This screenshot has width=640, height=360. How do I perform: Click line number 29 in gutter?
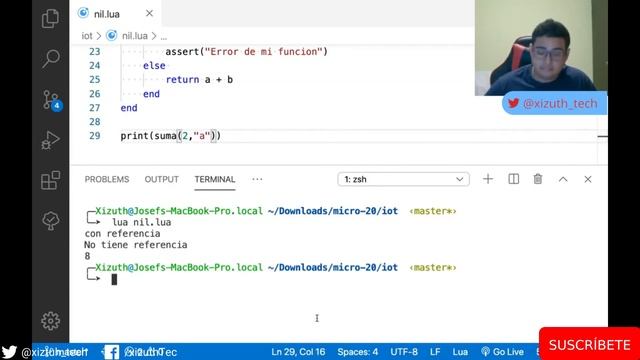click(x=95, y=136)
